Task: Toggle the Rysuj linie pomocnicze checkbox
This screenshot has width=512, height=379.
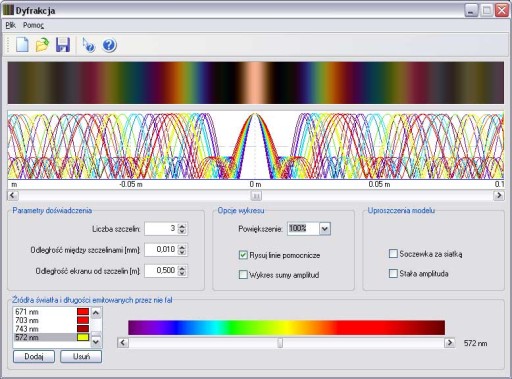Action: click(x=243, y=255)
